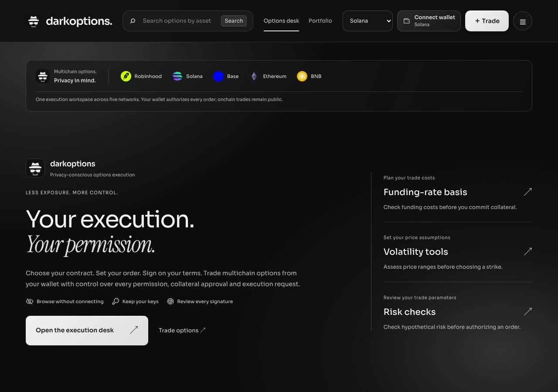Image resolution: width=558 pixels, height=392 pixels.
Task: Click the arrow icon next to Risk checks
Action: tap(527, 311)
